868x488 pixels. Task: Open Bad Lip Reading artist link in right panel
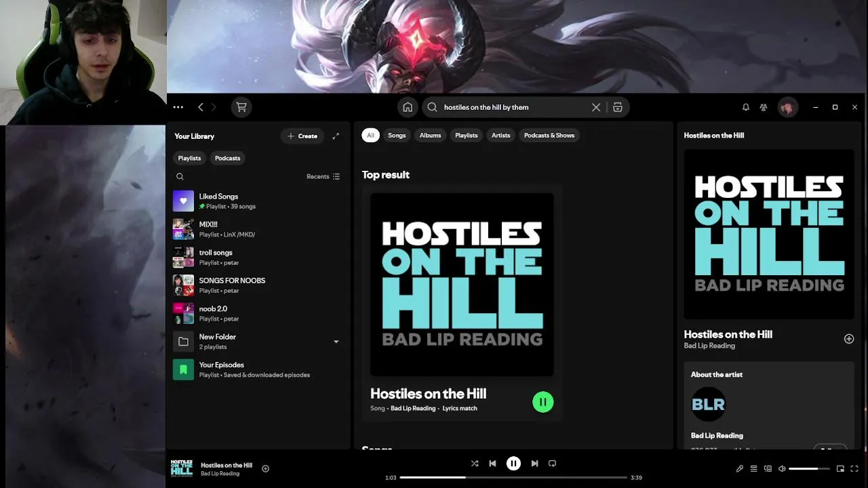pos(709,346)
